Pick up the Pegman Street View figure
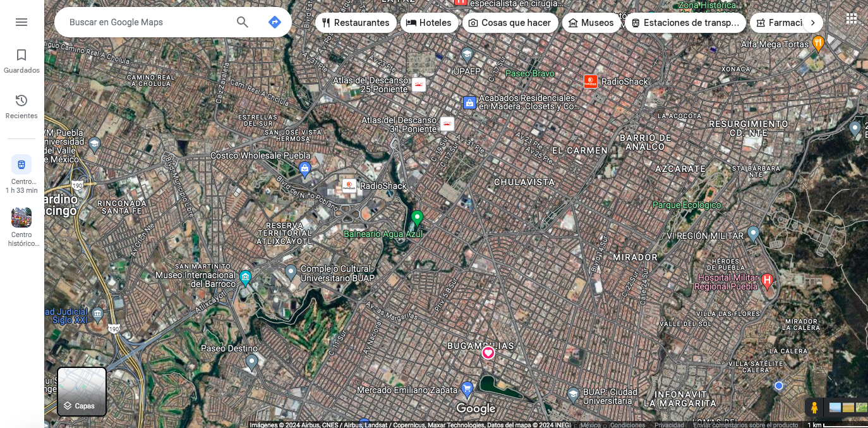 coord(814,408)
